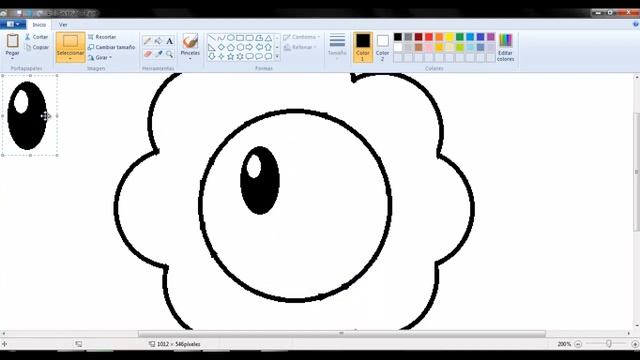Open the Paint help icon

636,24
